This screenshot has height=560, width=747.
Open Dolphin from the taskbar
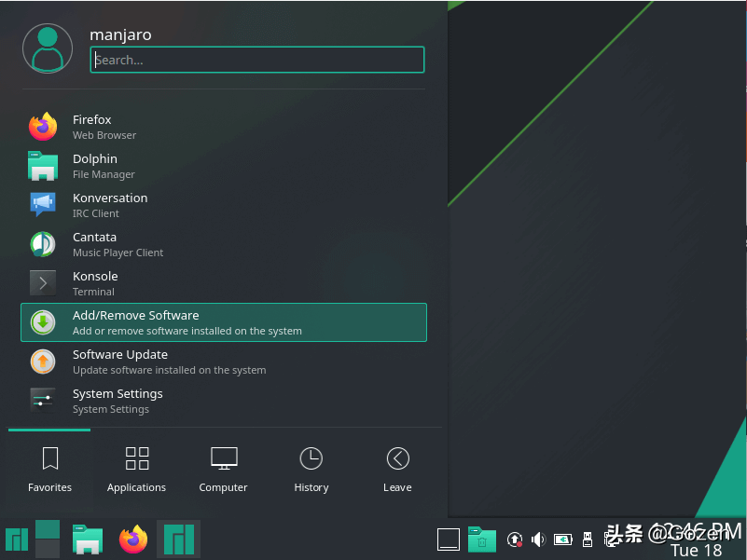click(88, 540)
